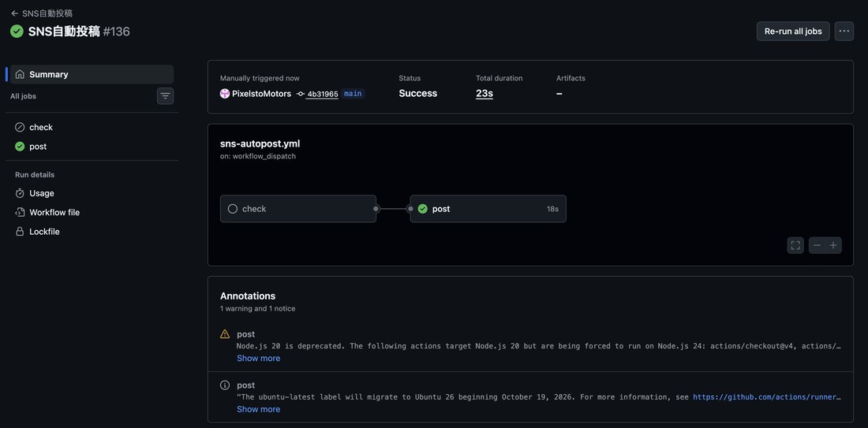The height and width of the screenshot is (428, 868).
Task: Click the stopwatch icon next to Usage
Action: [x=20, y=193]
